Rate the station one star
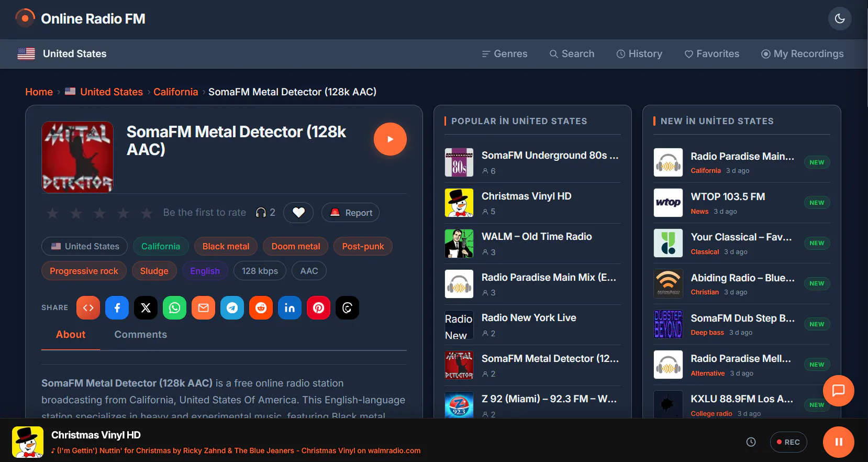868x462 pixels. (x=52, y=213)
